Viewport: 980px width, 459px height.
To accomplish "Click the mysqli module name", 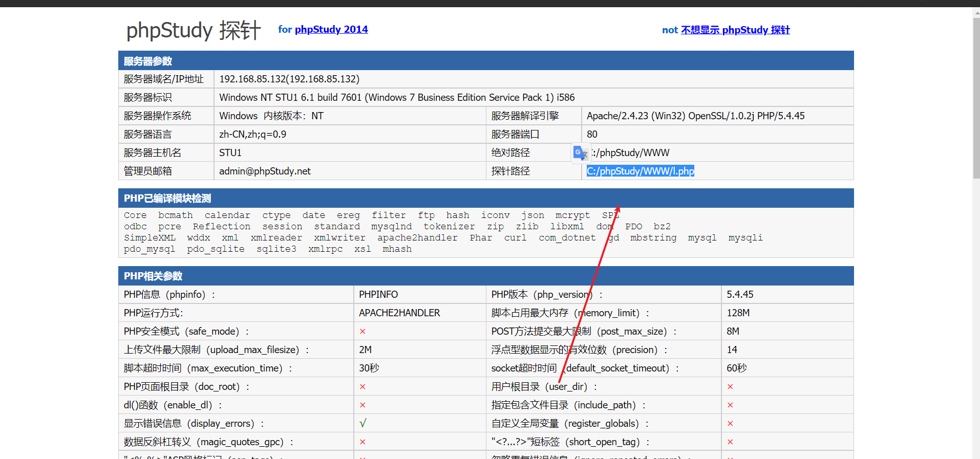I will pos(745,237).
